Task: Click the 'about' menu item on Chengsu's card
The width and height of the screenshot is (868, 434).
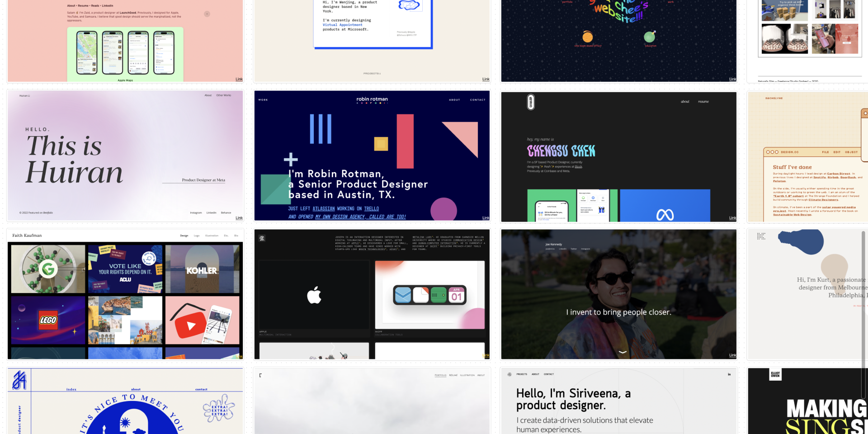Action: [685, 102]
